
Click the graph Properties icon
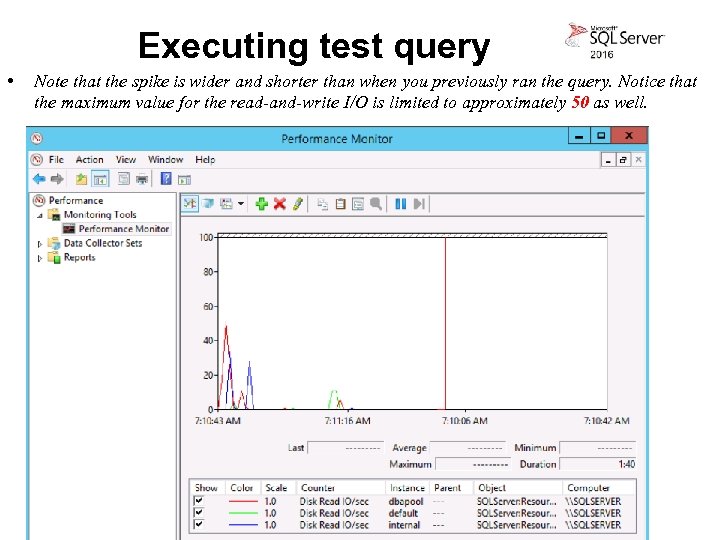pyautogui.click(x=358, y=204)
